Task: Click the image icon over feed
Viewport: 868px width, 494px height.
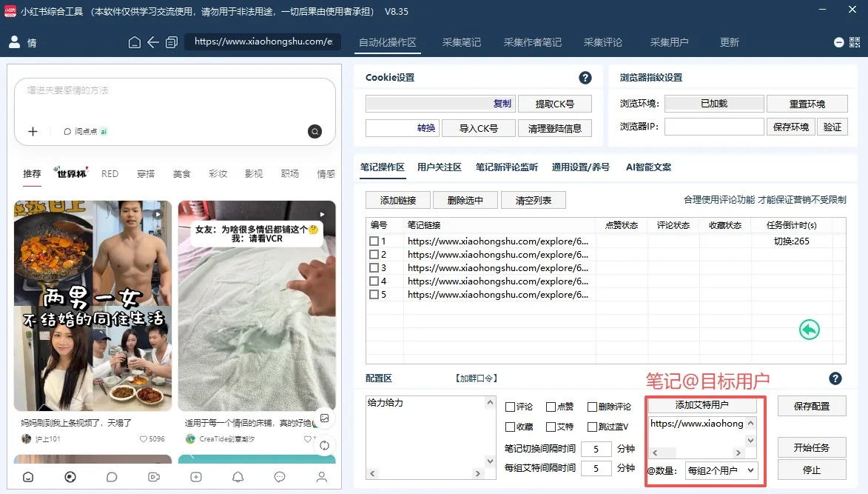Action: [324, 418]
